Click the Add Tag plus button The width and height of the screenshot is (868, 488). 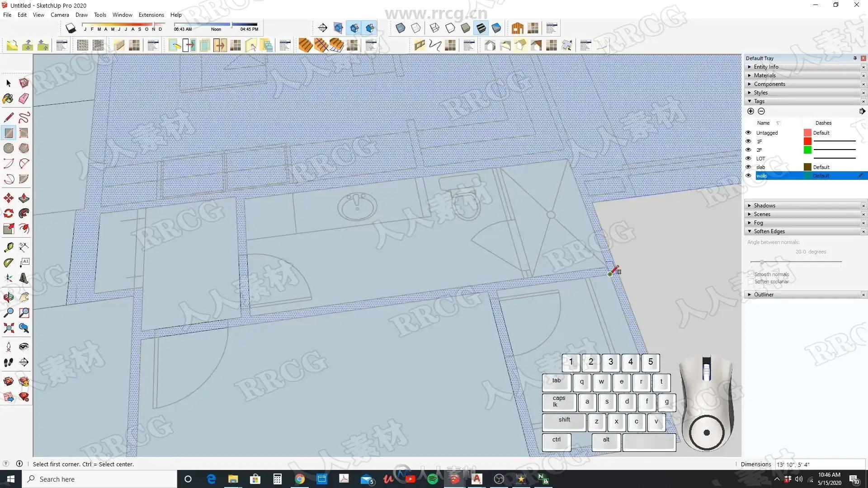[750, 111]
